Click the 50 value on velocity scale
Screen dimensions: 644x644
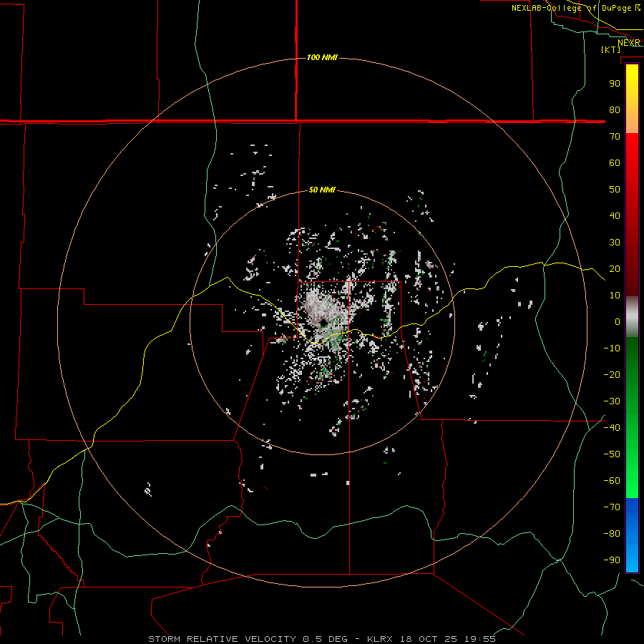click(x=615, y=190)
